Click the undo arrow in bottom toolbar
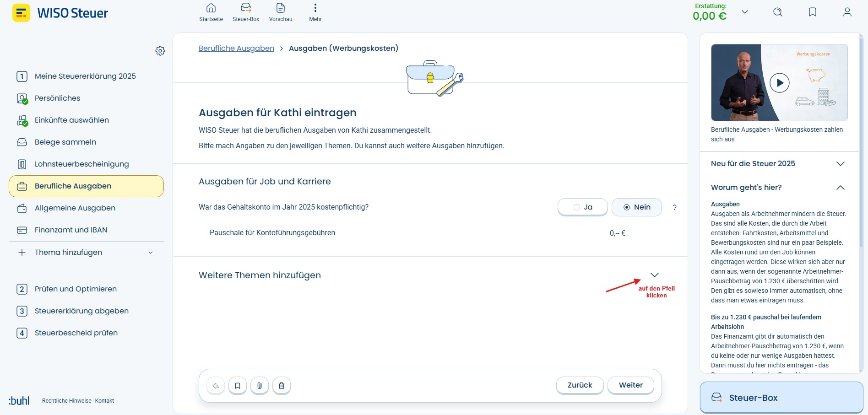Viewport: 868px width, 415px height. point(216,386)
